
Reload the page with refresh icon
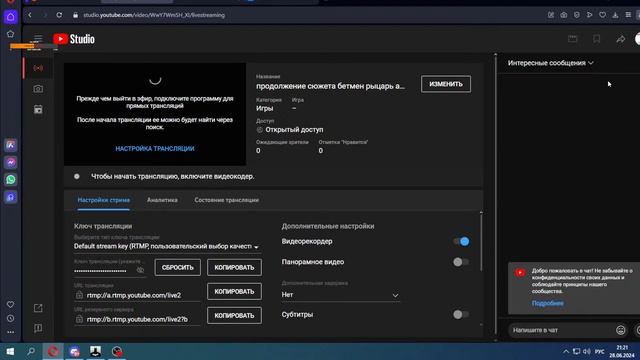point(59,15)
